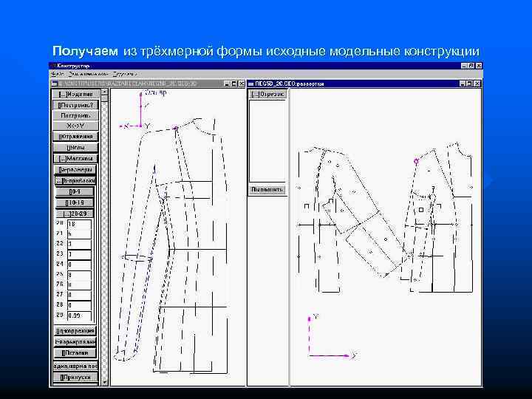Open the развертки window's system menu icon
The image size is (532, 399).
pos(251,83)
